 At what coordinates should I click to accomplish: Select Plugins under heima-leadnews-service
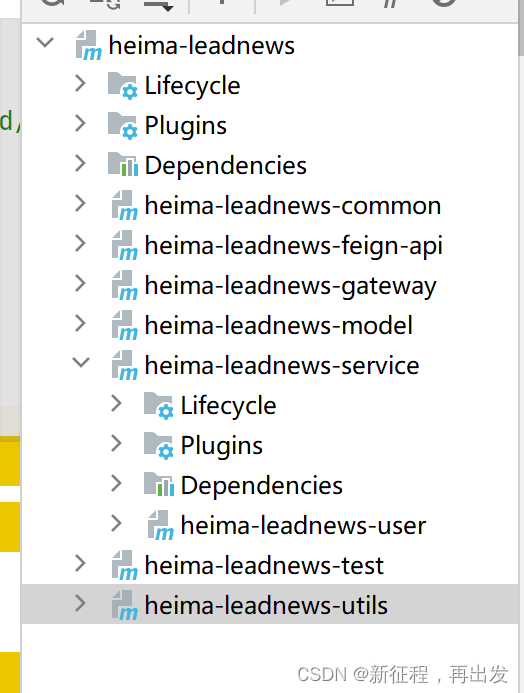click(221, 445)
